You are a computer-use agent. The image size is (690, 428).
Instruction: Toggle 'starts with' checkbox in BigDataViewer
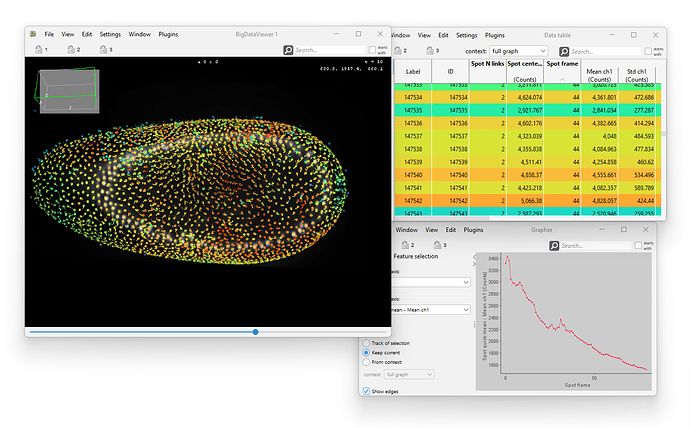click(372, 50)
